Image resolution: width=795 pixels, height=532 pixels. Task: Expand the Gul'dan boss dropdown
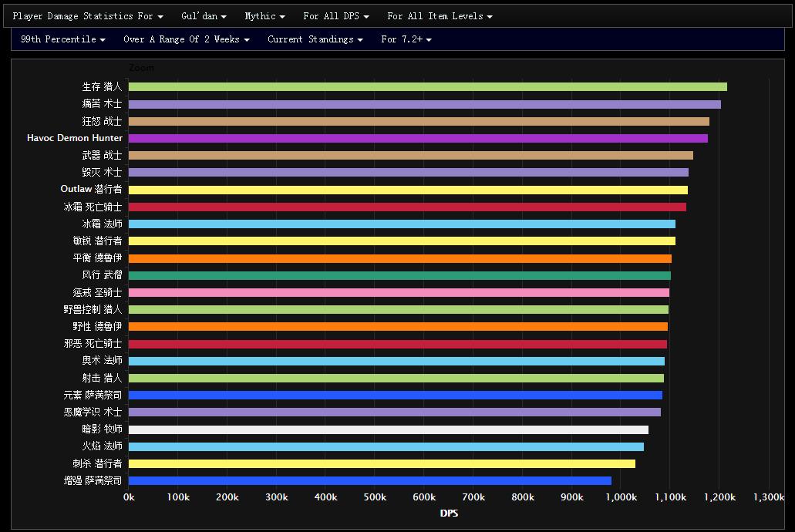click(204, 16)
